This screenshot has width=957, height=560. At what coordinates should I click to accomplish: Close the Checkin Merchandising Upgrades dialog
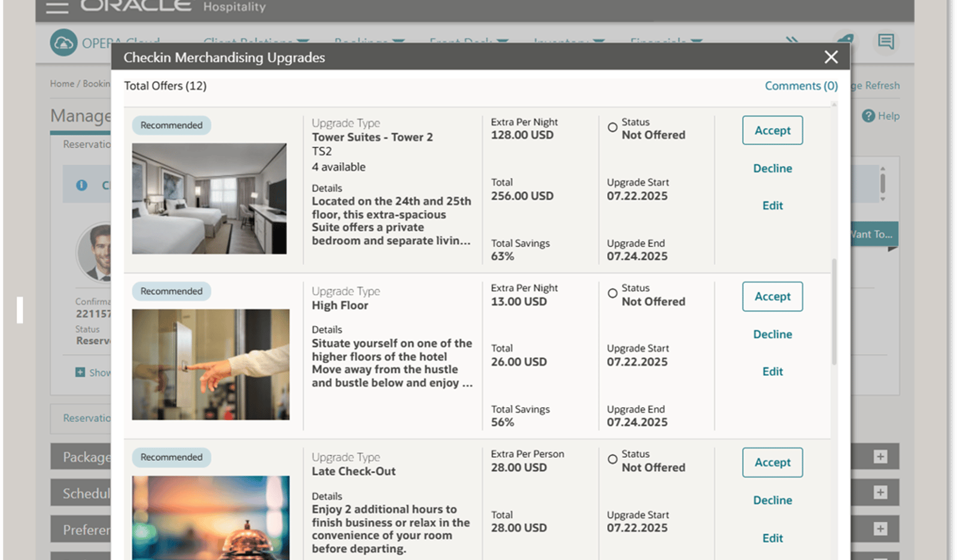point(831,57)
